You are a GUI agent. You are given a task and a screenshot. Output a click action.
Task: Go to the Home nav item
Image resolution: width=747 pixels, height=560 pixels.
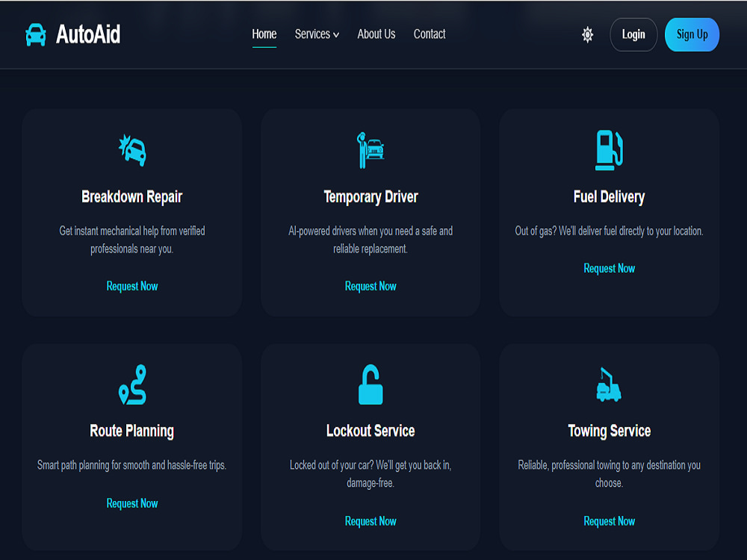pos(264,34)
